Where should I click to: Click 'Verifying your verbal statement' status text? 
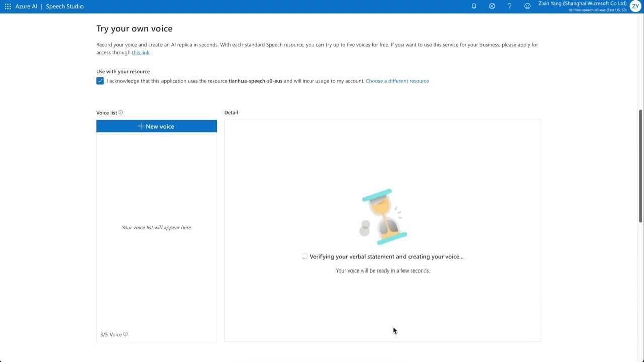[x=386, y=256]
